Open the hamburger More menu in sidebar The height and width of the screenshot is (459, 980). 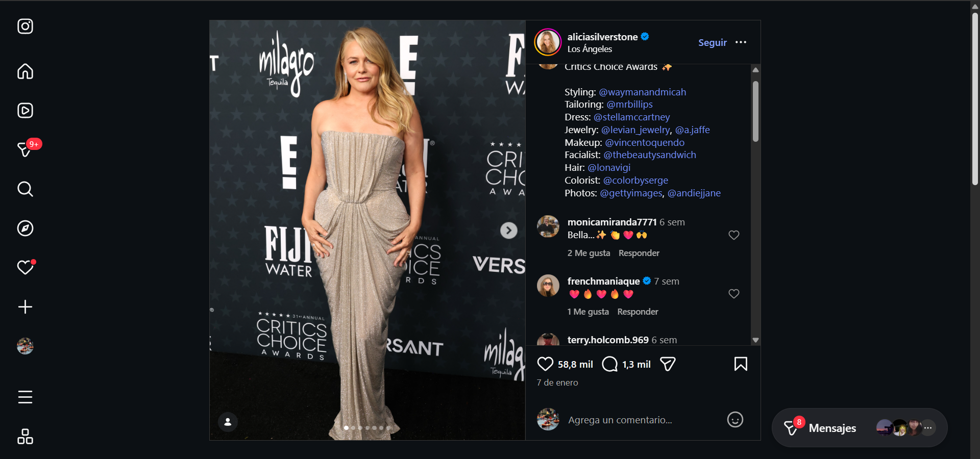coord(25,397)
